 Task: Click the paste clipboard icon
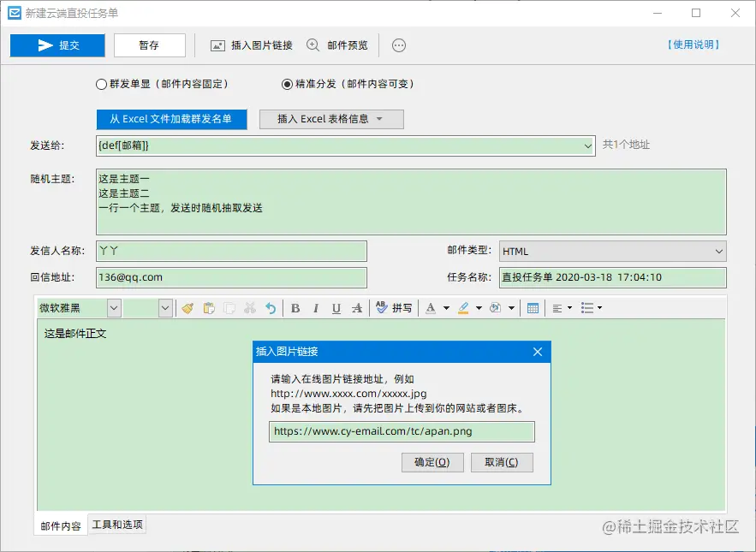(209, 308)
